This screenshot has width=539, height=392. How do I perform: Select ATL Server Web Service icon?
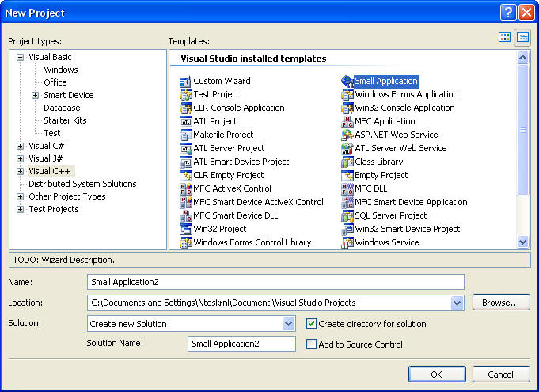347,149
